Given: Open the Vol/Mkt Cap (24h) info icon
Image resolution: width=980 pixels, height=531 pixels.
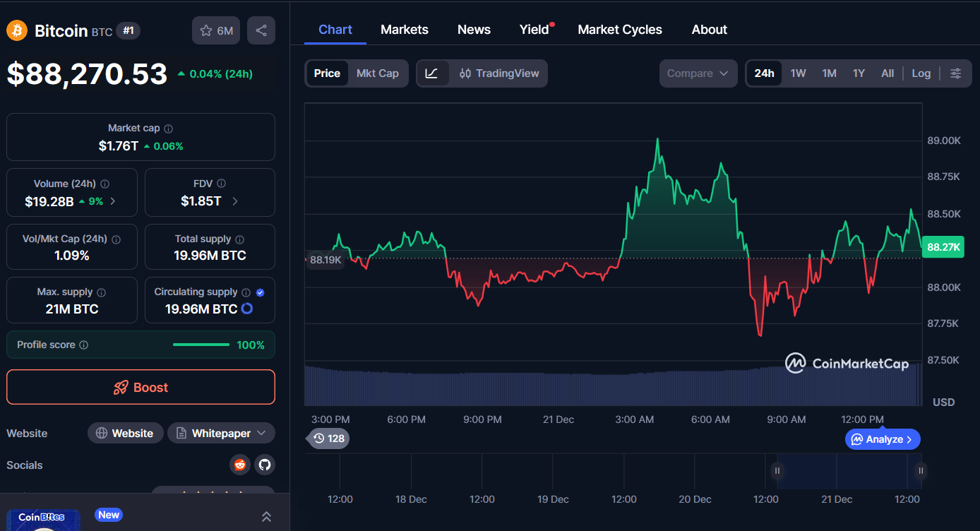Looking at the screenshot, I should tap(116, 239).
